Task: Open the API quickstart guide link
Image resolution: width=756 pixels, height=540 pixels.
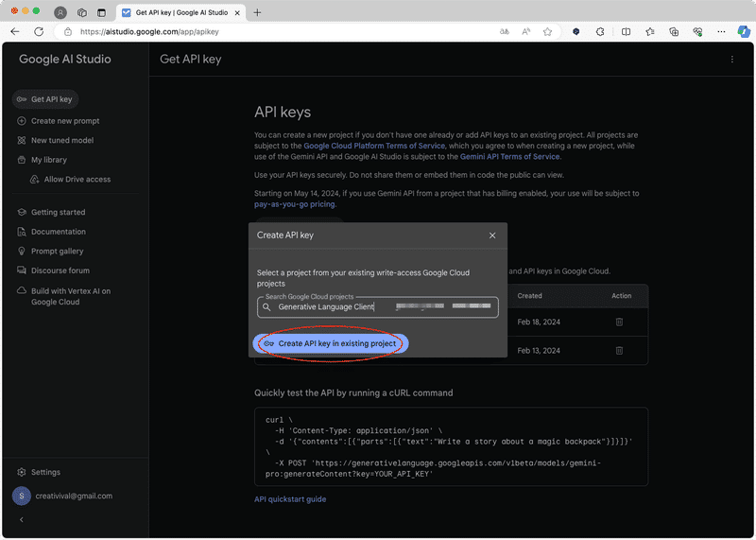Action: [x=290, y=499]
